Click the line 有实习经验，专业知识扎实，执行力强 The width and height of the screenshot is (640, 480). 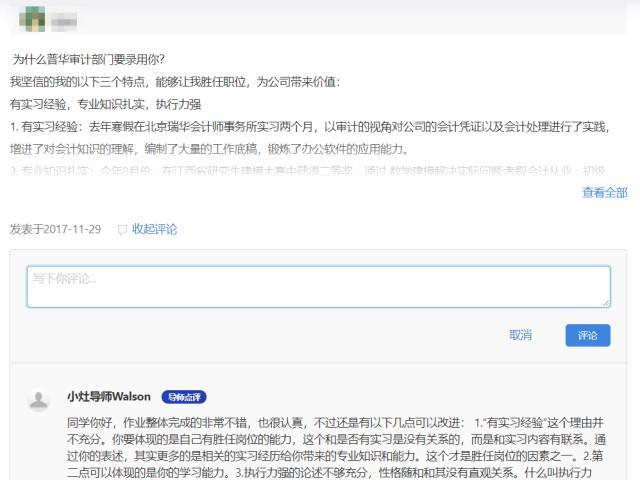click(105, 104)
